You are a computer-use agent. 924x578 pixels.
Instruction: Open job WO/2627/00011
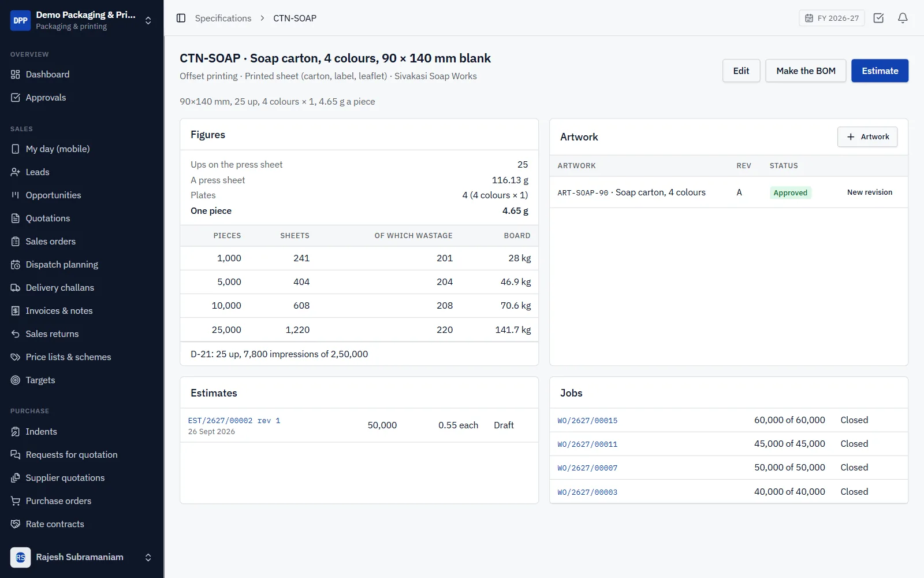[587, 444]
